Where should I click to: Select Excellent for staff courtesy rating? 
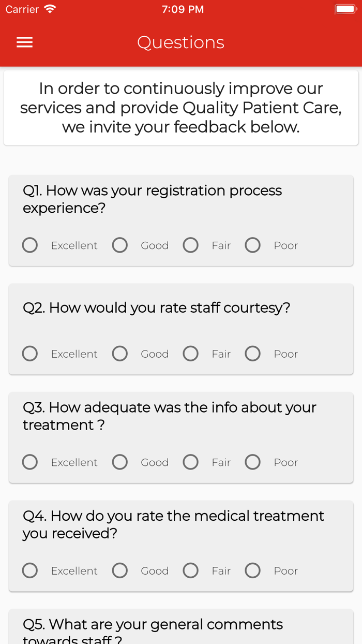coord(29,354)
